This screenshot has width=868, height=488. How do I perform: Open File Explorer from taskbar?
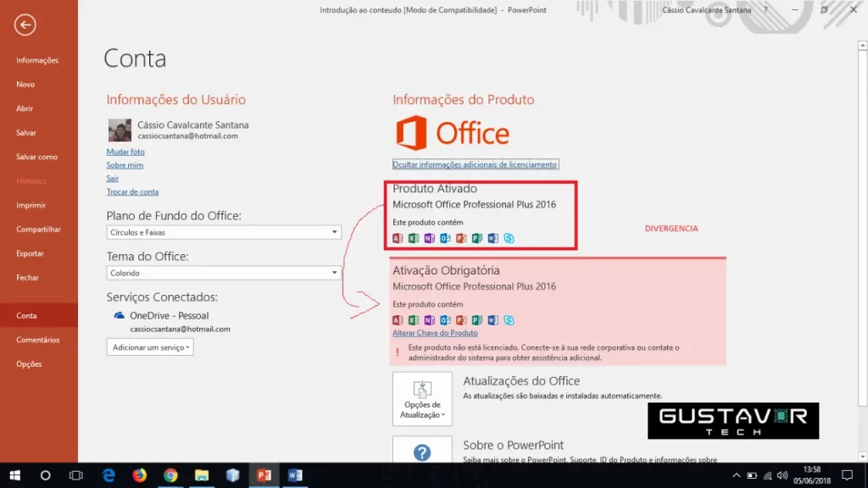point(202,475)
